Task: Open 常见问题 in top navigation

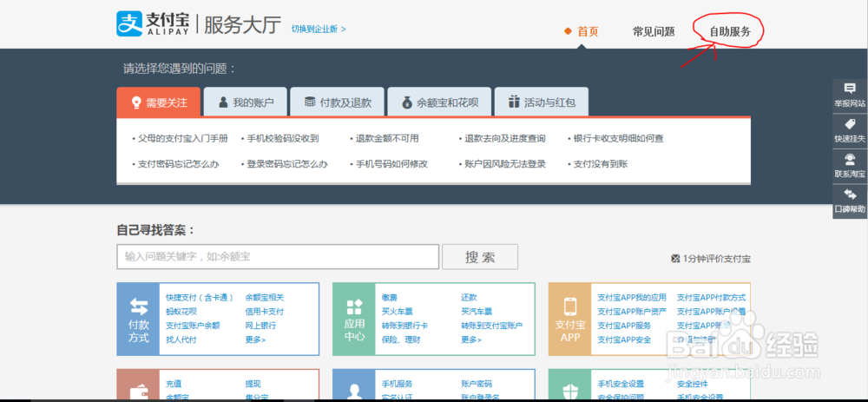Action: (654, 31)
